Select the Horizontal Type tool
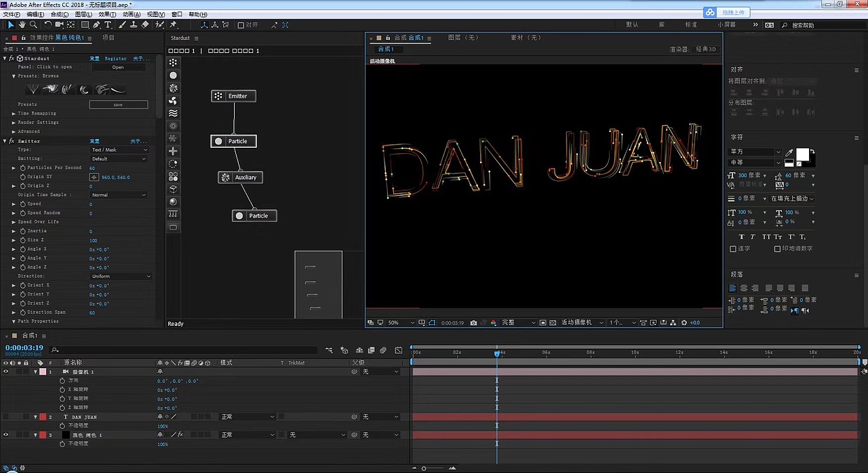Image resolution: width=868 pixels, height=473 pixels. pos(107,25)
